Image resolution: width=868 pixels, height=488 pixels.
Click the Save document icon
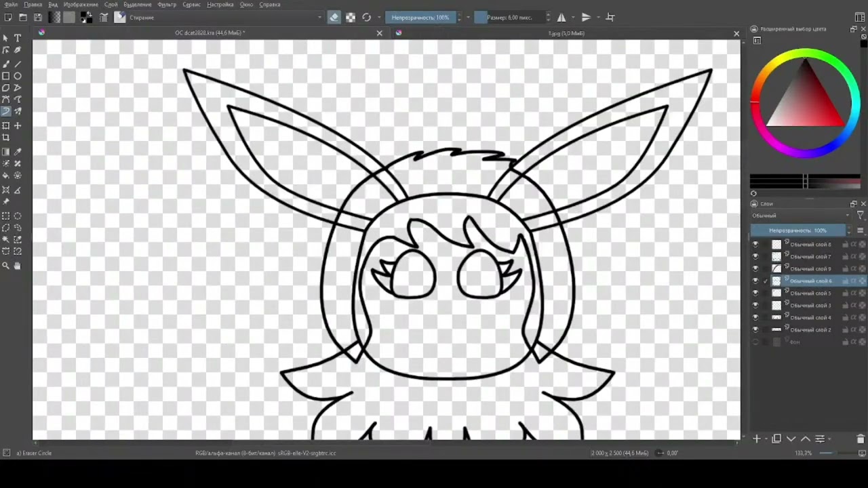(38, 18)
